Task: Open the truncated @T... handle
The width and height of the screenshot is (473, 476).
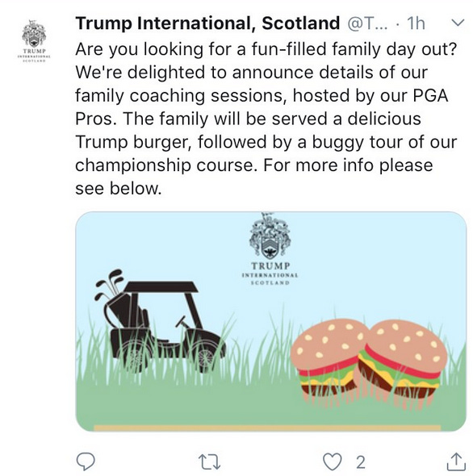Action: point(367,23)
